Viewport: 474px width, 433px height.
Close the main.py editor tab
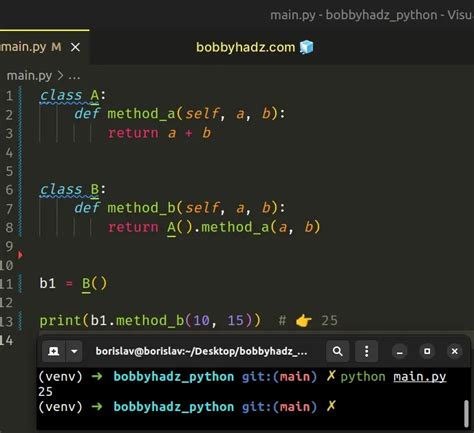pos(75,47)
